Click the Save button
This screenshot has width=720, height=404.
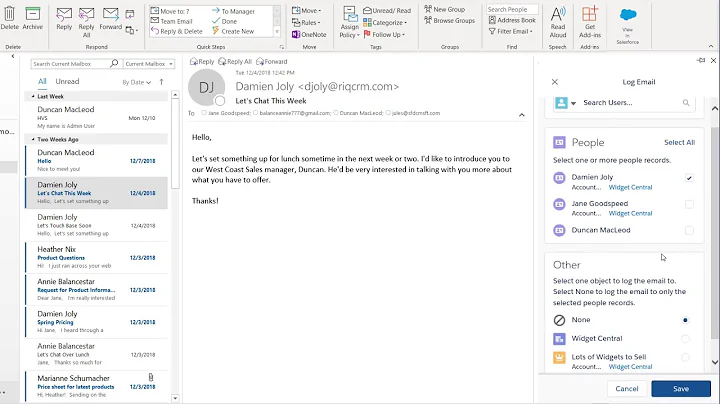681,388
